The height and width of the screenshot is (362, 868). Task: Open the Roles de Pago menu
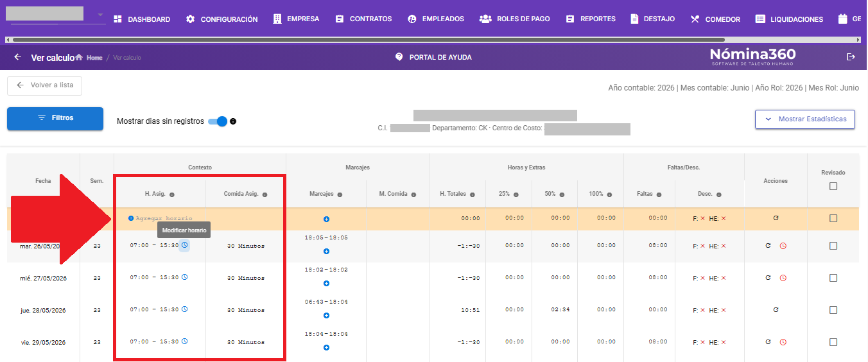point(515,19)
